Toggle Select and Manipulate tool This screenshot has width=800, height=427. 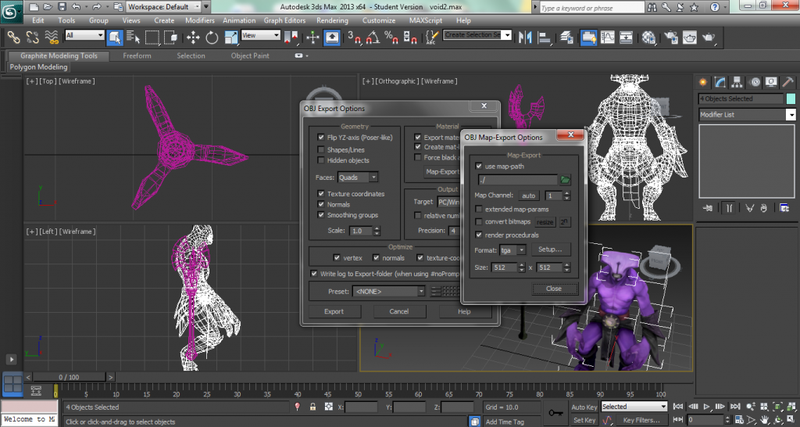(x=313, y=37)
